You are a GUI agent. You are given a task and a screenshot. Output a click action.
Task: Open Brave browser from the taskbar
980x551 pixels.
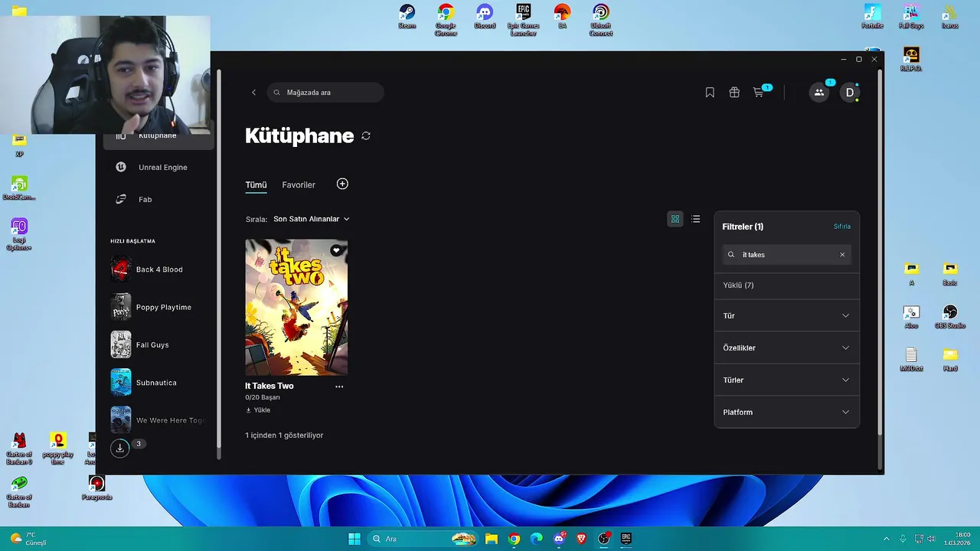coord(581,539)
